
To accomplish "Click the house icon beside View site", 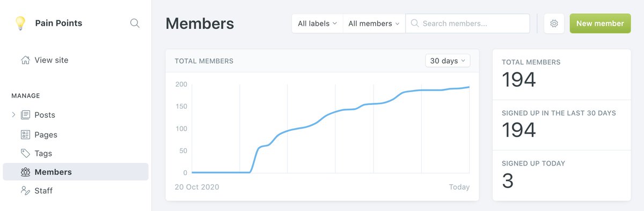I will click(x=25, y=60).
